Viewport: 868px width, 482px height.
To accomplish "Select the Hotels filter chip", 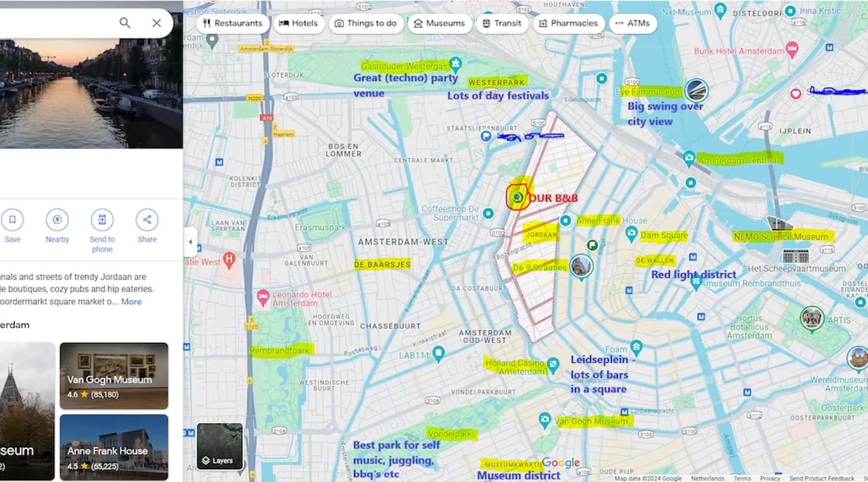I will (298, 23).
